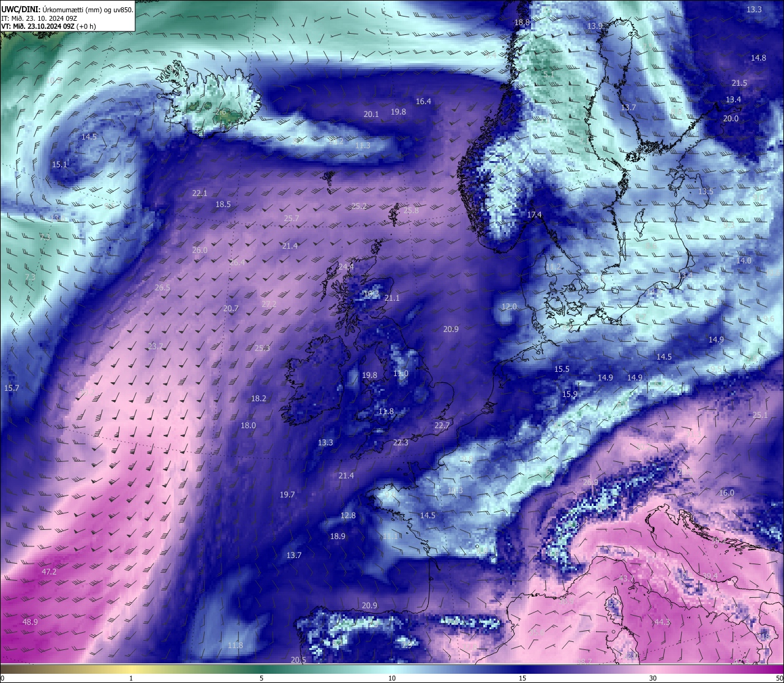The height and width of the screenshot is (683, 784).
Task: Click the 16.4 value label
Action: click(x=423, y=101)
